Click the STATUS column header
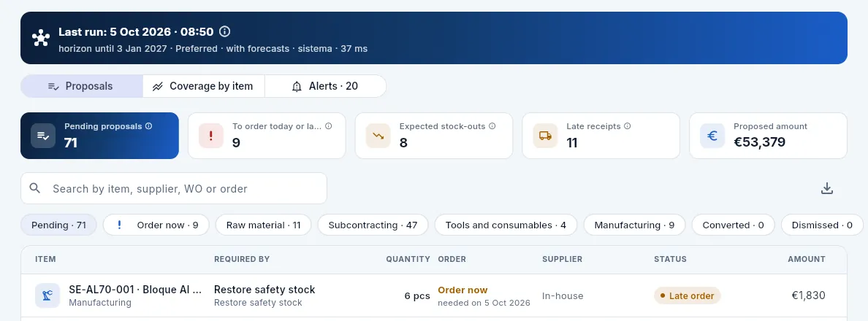Image resolution: width=868 pixels, height=321 pixels. click(671, 259)
